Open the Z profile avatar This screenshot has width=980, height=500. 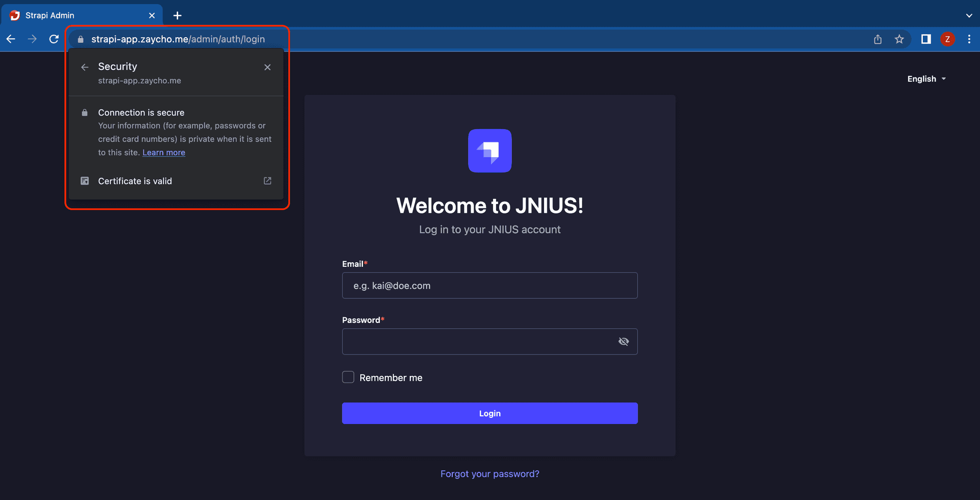pyautogui.click(x=948, y=39)
